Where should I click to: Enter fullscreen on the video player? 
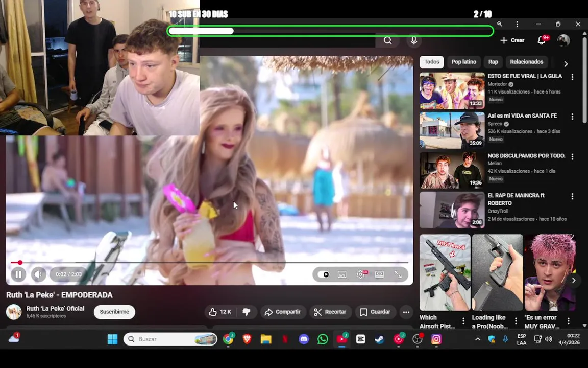398,274
